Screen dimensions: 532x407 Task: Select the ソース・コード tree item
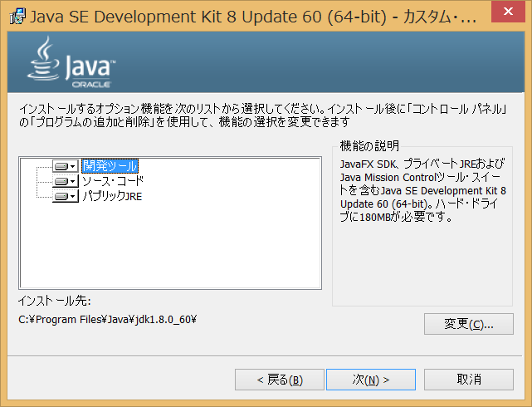click(x=113, y=181)
